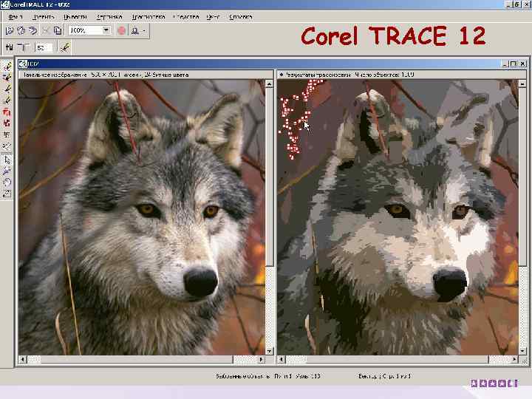Open the Картинка (Image) menu

pos(109,16)
